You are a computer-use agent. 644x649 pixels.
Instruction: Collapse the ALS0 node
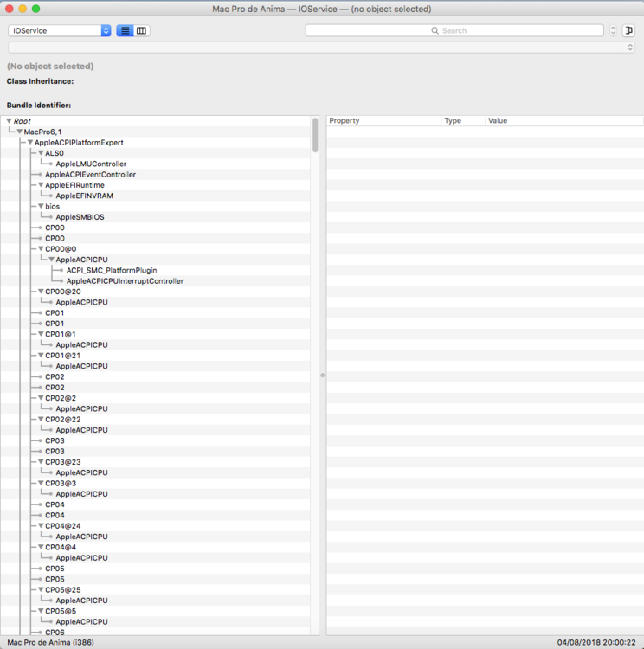pyautogui.click(x=41, y=153)
